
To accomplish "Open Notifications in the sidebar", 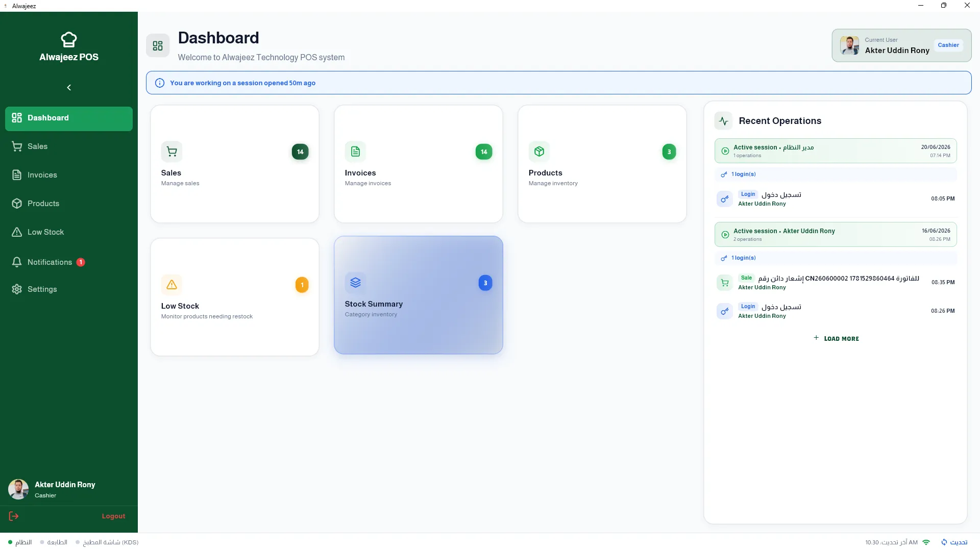I will [x=69, y=262].
